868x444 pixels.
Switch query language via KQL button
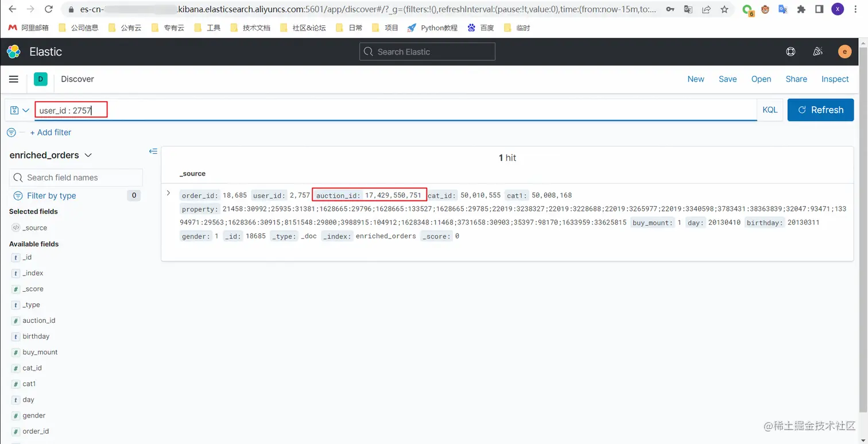770,110
